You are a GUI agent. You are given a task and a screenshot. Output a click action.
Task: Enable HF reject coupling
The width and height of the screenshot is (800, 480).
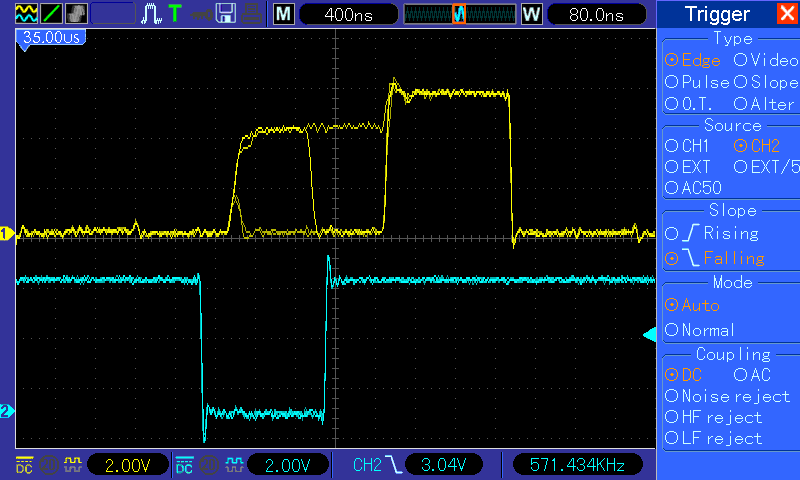click(712, 417)
